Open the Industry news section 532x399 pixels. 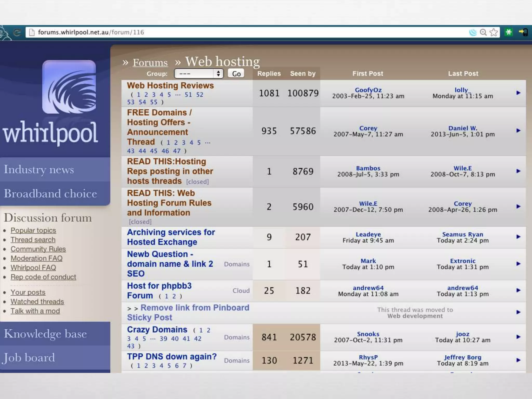[x=39, y=170]
